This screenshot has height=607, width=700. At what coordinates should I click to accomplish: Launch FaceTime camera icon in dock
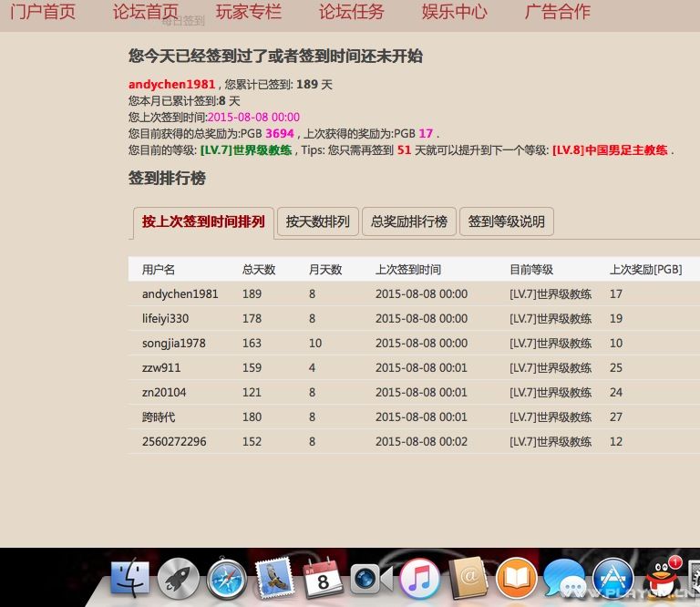[x=371, y=579]
